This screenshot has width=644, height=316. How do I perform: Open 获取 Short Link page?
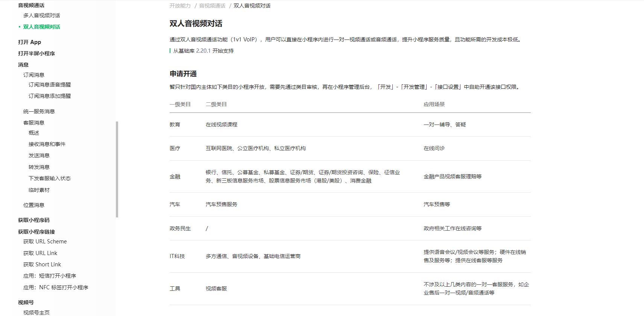click(x=42, y=264)
